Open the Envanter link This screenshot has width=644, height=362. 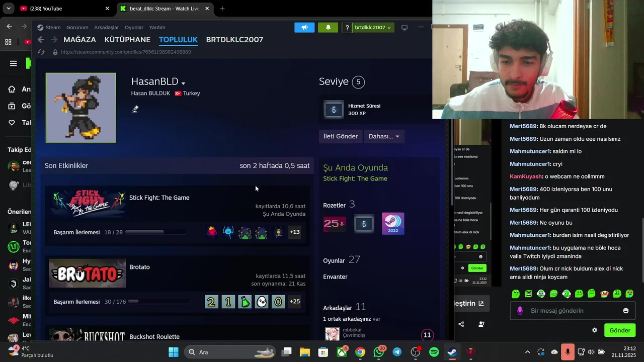[x=335, y=277]
